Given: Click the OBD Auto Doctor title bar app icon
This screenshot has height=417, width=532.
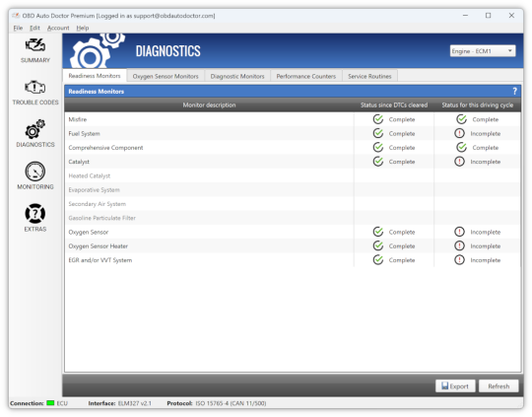Looking at the screenshot, I should click(16, 16).
